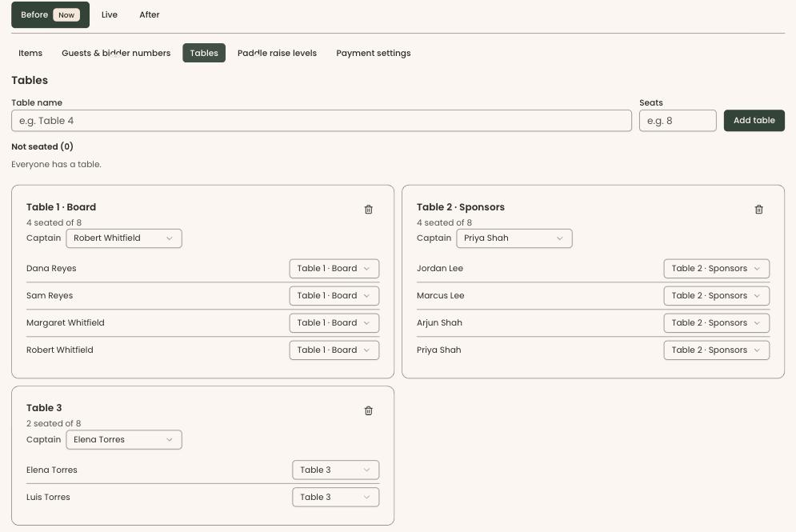Open table dropdown in Elena Torres guest row
The width and height of the screenshot is (796, 532).
click(x=335, y=470)
